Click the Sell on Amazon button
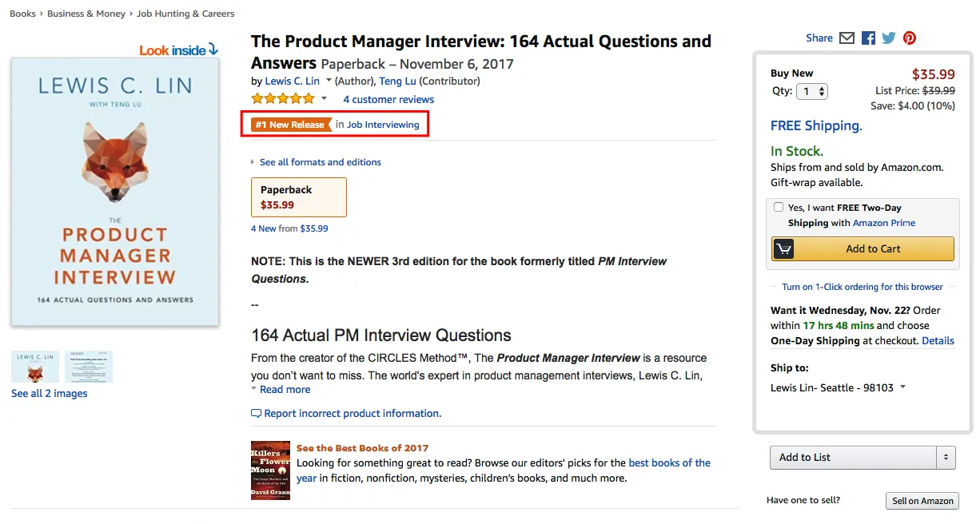980x524 pixels. (x=922, y=501)
